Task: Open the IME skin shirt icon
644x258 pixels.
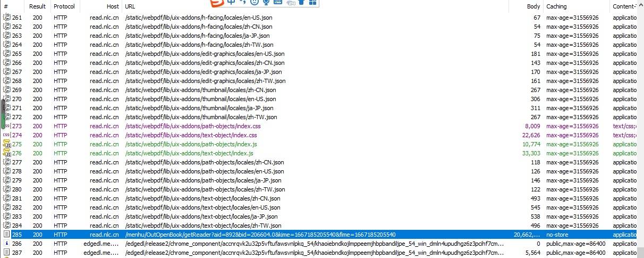Action: (x=301, y=3)
